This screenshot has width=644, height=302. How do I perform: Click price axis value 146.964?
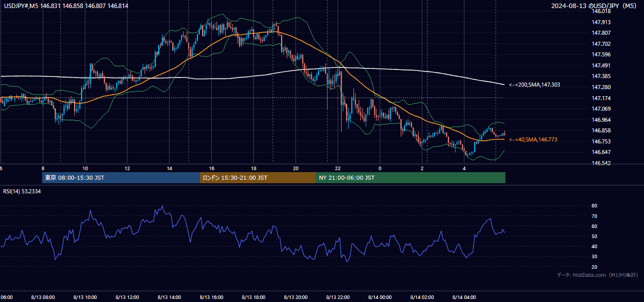[x=601, y=120]
